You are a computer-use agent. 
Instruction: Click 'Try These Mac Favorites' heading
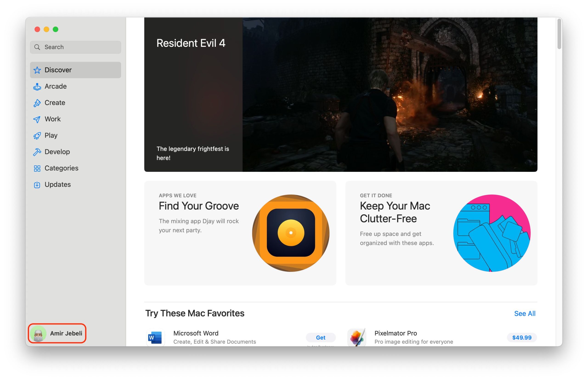(195, 313)
